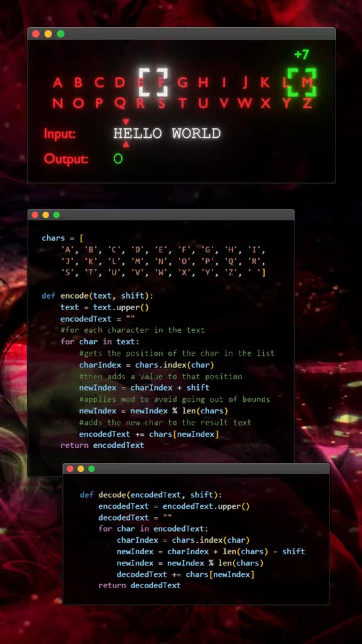The width and height of the screenshot is (362, 644).
Task: Select the return encodedText line
Action: [102, 445]
